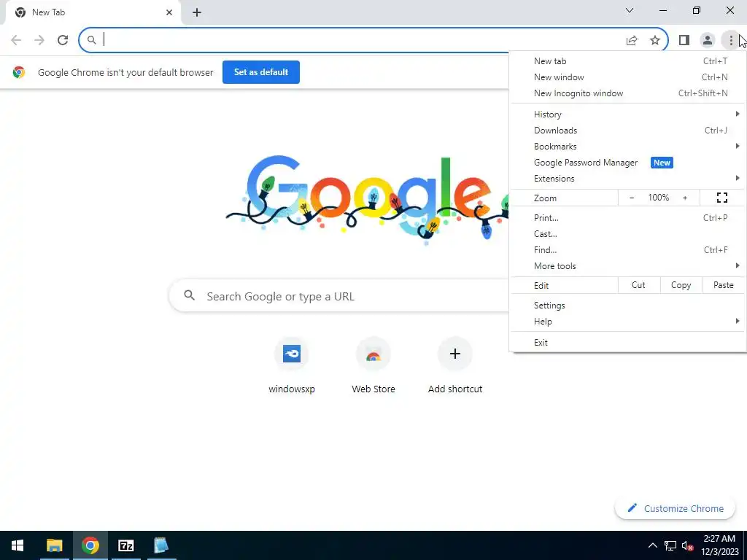Expand the History submenu
This screenshot has height=560, width=747.
628,114
